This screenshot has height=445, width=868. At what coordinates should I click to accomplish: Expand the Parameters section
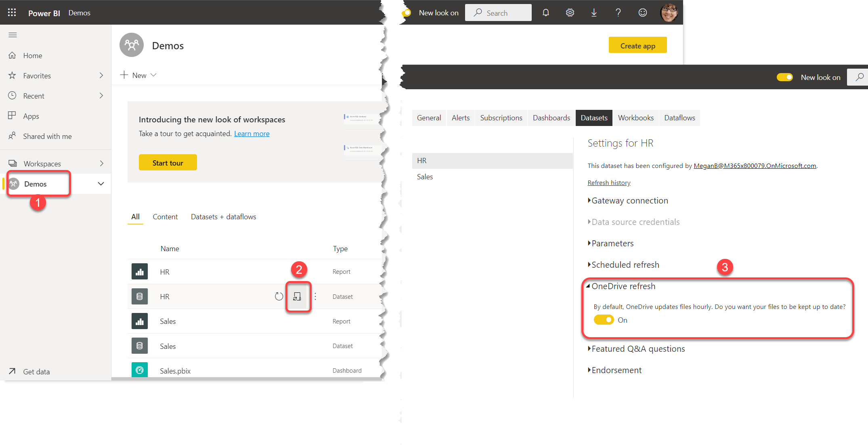click(x=610, y=243)
